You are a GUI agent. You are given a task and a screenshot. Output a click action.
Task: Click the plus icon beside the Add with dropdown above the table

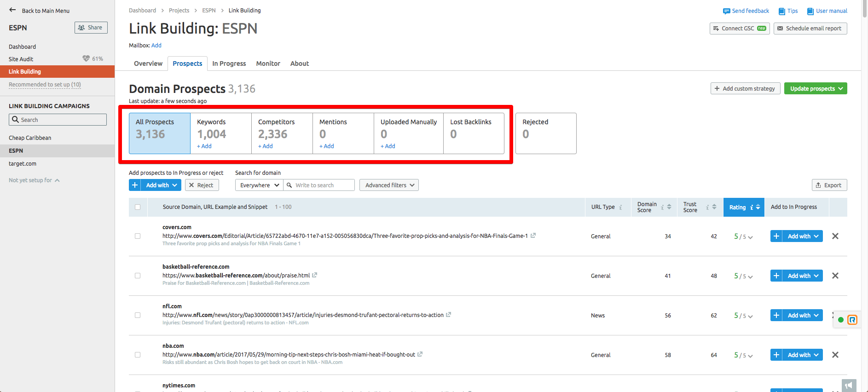click(135, 185)
